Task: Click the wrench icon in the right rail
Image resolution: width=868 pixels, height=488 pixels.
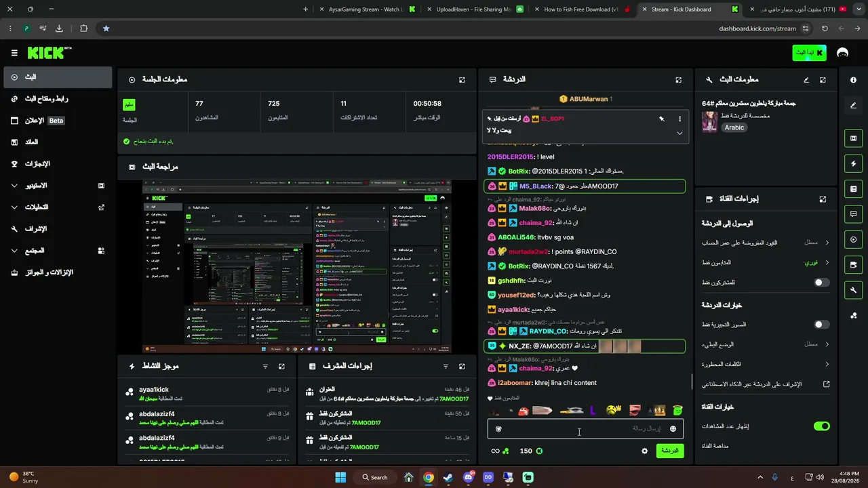Action: (853, 290)
